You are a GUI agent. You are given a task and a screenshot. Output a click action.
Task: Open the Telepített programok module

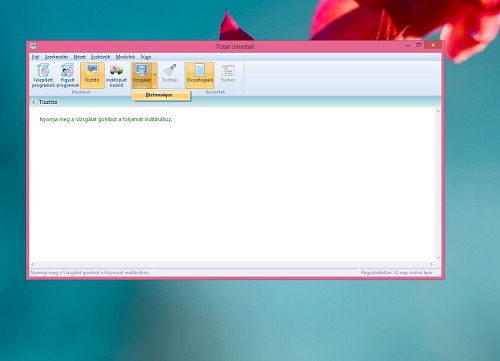43,75
